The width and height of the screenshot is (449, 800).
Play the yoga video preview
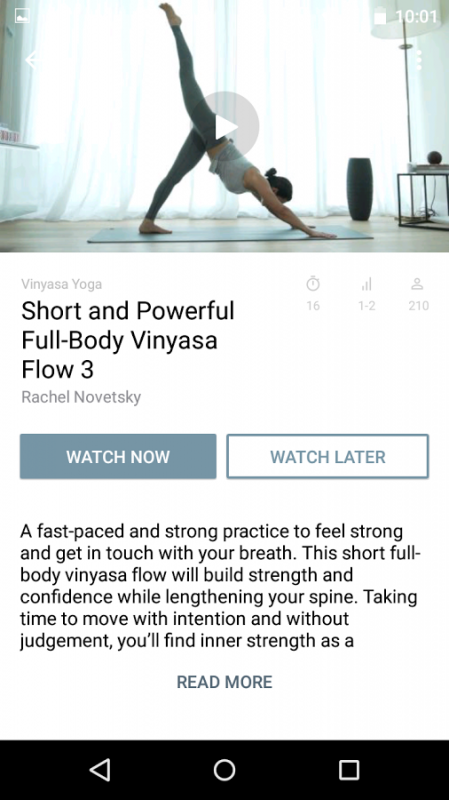[224, 126]
